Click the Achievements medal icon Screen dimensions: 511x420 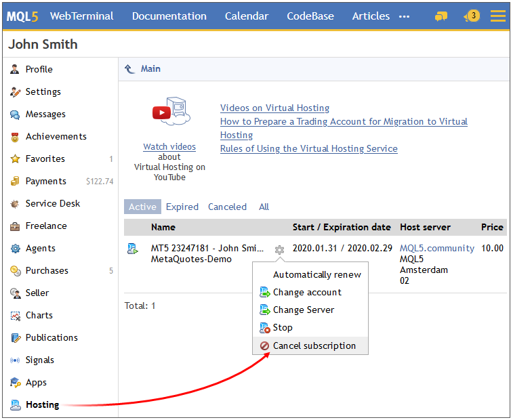coord(15,137)
